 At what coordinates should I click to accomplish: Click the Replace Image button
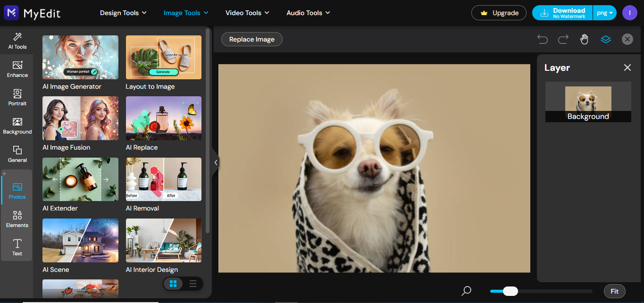pyautogui.click(x=251, y=39)
